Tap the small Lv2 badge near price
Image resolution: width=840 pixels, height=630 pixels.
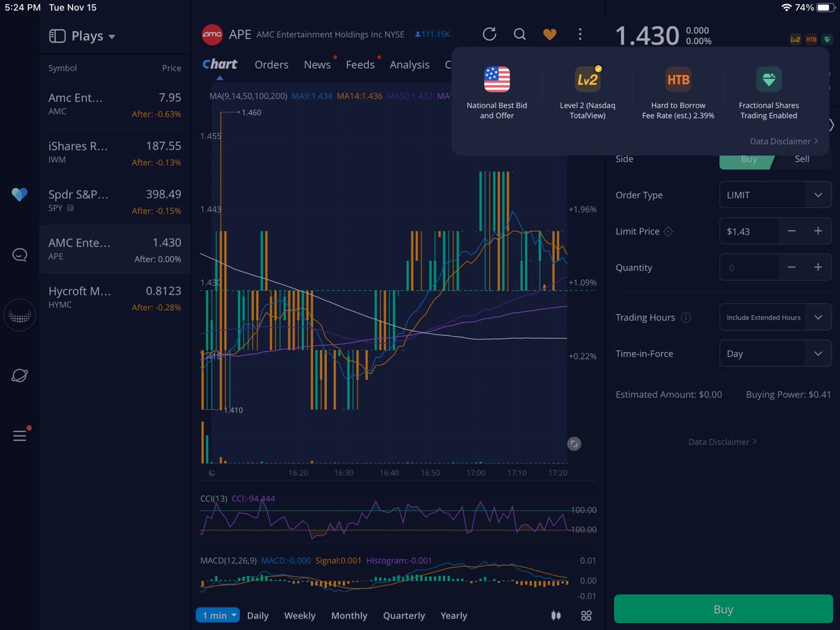[x=795, y=40]
